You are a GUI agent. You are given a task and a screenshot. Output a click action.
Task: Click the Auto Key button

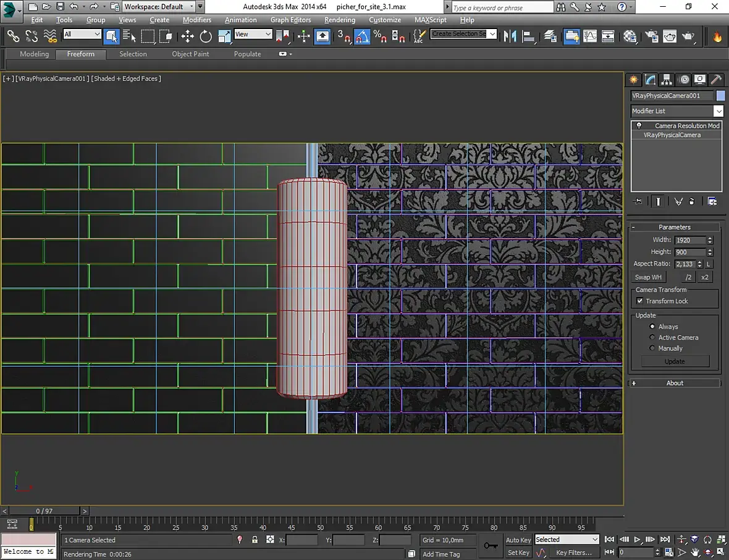point(518,540)
